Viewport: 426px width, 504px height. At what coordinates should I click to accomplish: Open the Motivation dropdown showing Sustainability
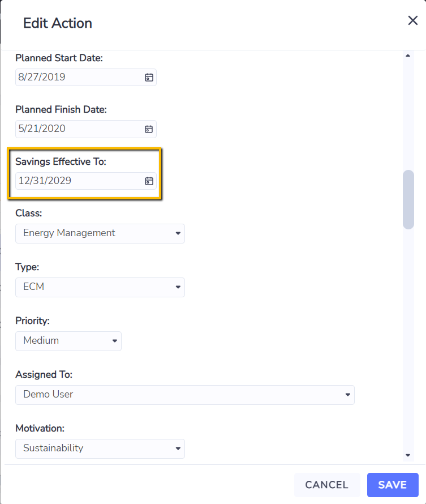click(100, 449)
